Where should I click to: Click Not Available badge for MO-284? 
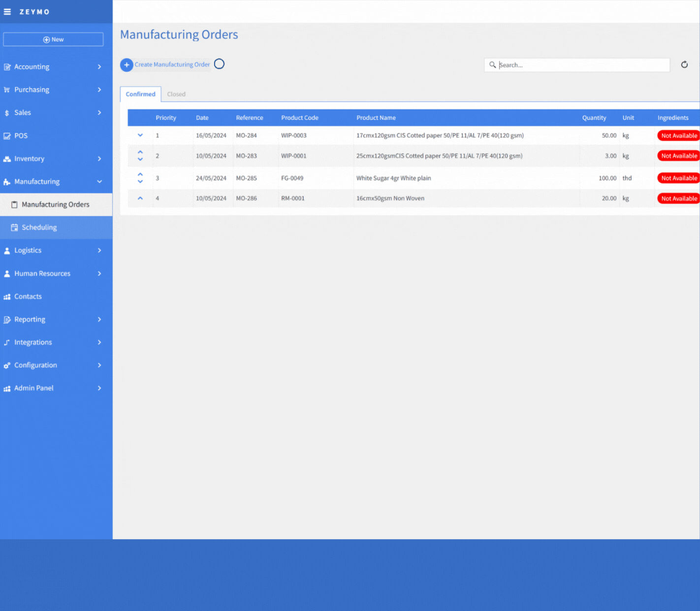point(679,136)
